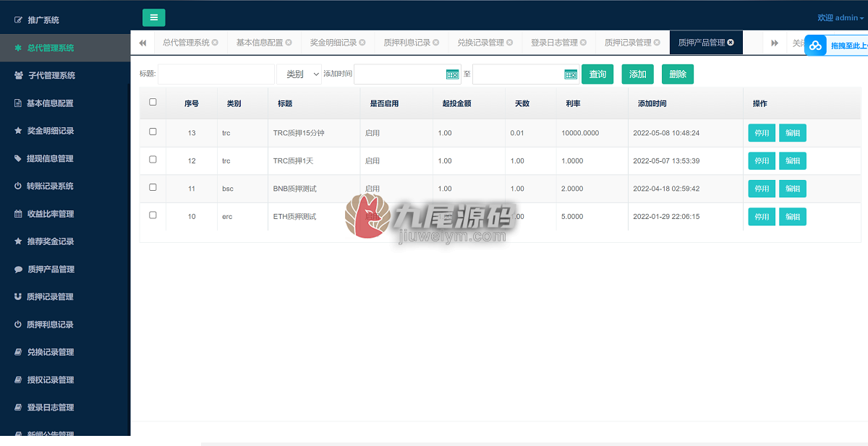This screenshot has height=446, width=868.
Task: Focus the start 添加时间 date input
Action: [x=407, y=74]
